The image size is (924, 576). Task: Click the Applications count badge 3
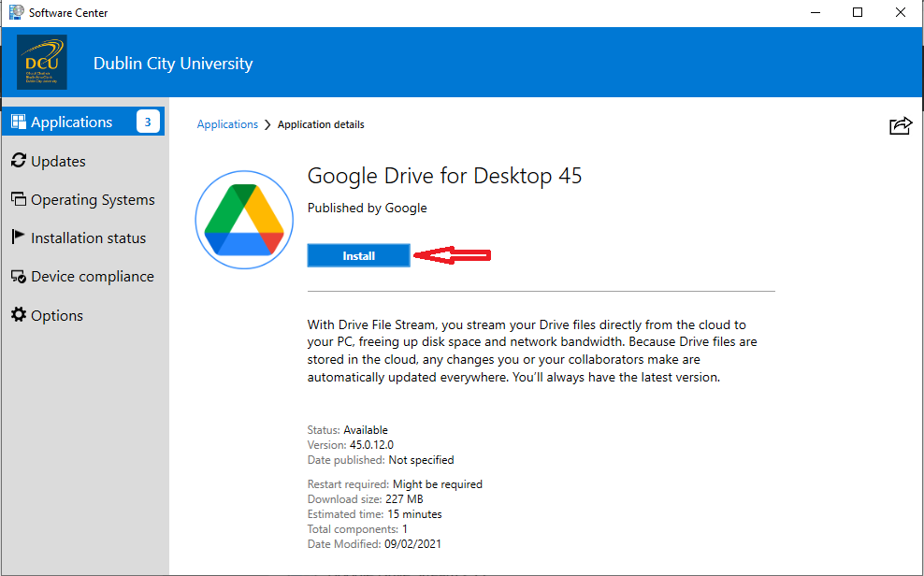click(148, 122)
